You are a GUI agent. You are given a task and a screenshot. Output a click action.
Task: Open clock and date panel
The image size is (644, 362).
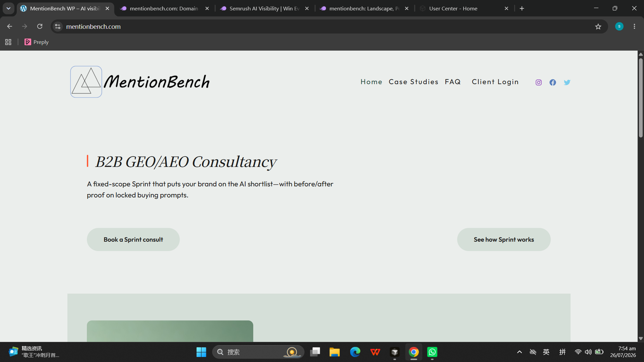(623, 352)
